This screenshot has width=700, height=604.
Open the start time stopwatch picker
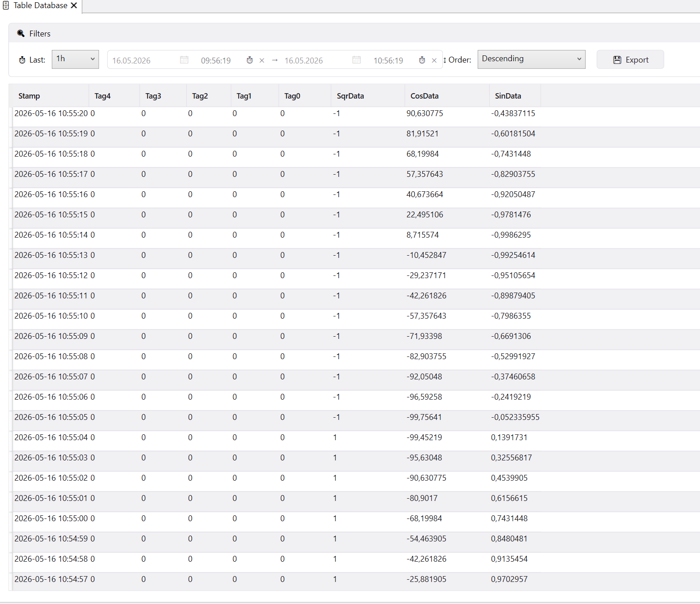(249, 60)
